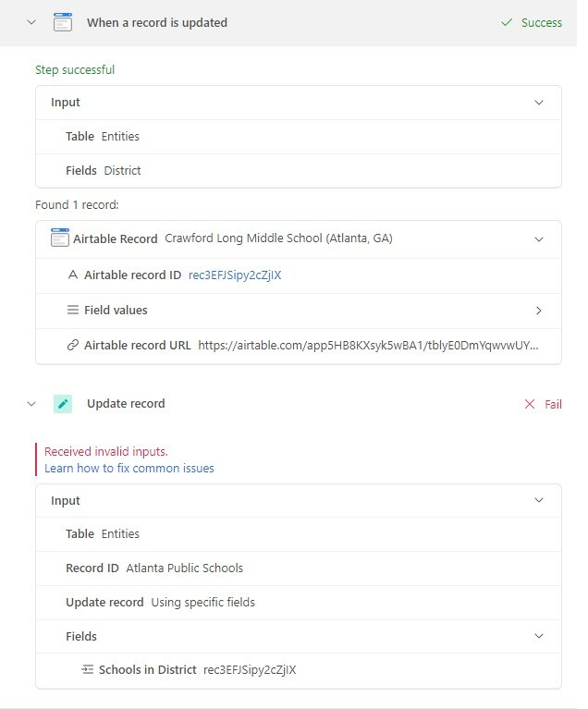The width and height of the screenshot is (588, 709).
Task: Click the Fields District value
Action: (x=122, y=170)
